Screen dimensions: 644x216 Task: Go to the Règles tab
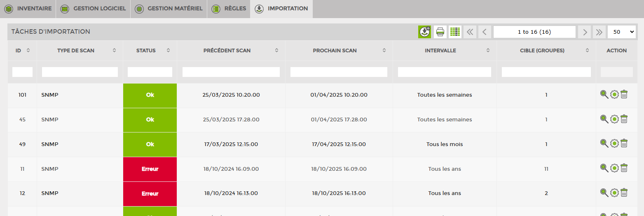(229, 9)
